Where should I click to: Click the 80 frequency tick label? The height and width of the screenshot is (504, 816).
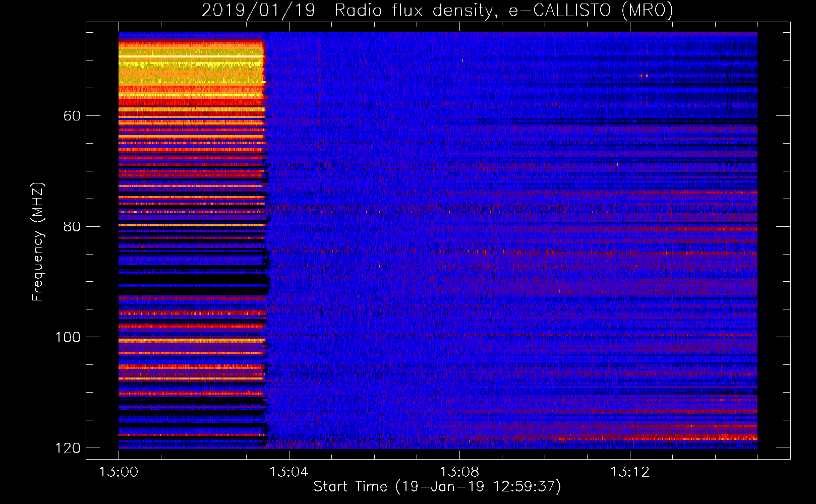(x=72, y=226)
